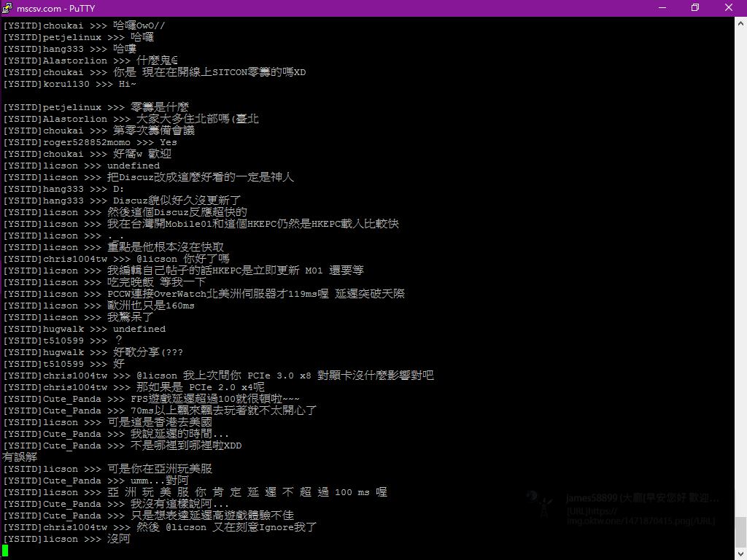The height and width of the screenshot is (560, 747).
Task: Click line '歐洲也只是160ms'
Action: coord(98,306)
